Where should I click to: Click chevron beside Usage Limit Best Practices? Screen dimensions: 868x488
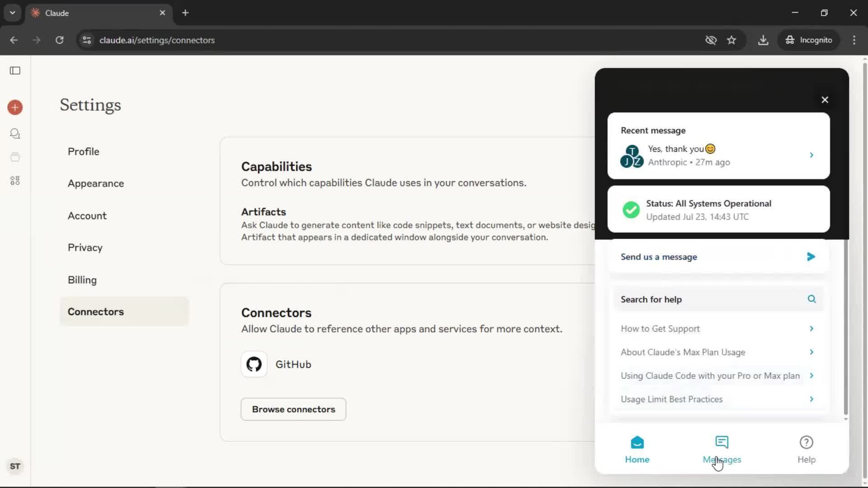811,399
